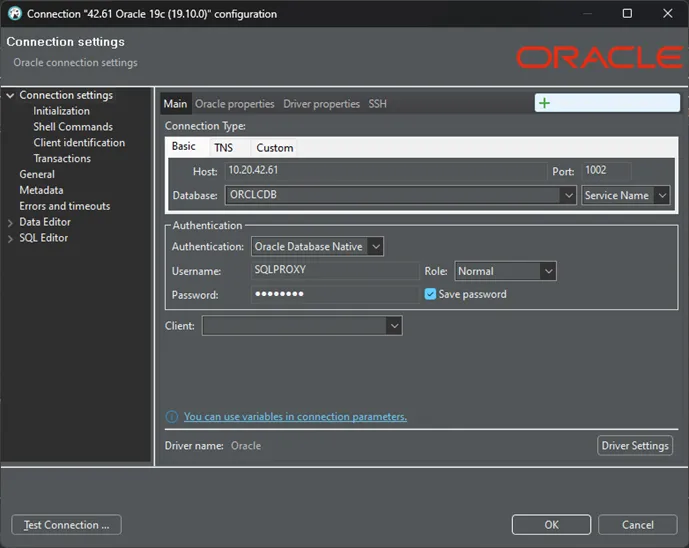Select Initialization in the settings tree
Image resolution: width=689 pixels, height=548 pixels.
pos(62,111)
